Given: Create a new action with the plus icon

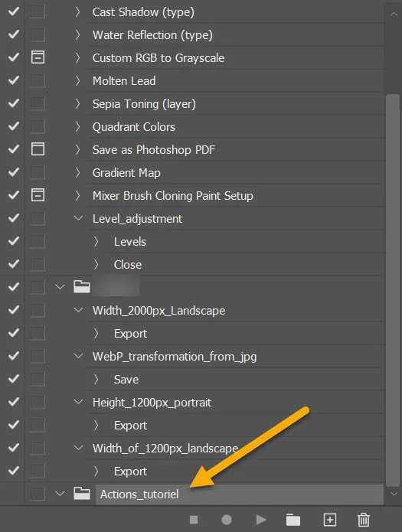Looking at the screenshot, I should 330,520.
